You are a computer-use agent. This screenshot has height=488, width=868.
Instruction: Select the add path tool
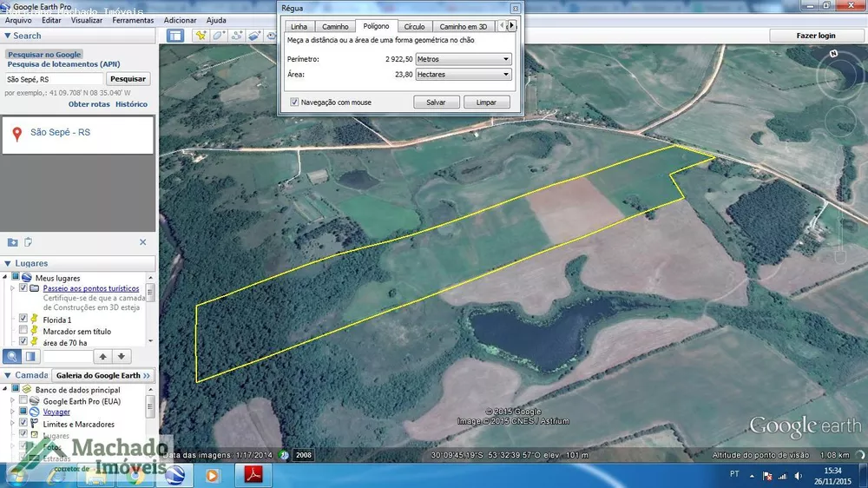coord(237,36)
